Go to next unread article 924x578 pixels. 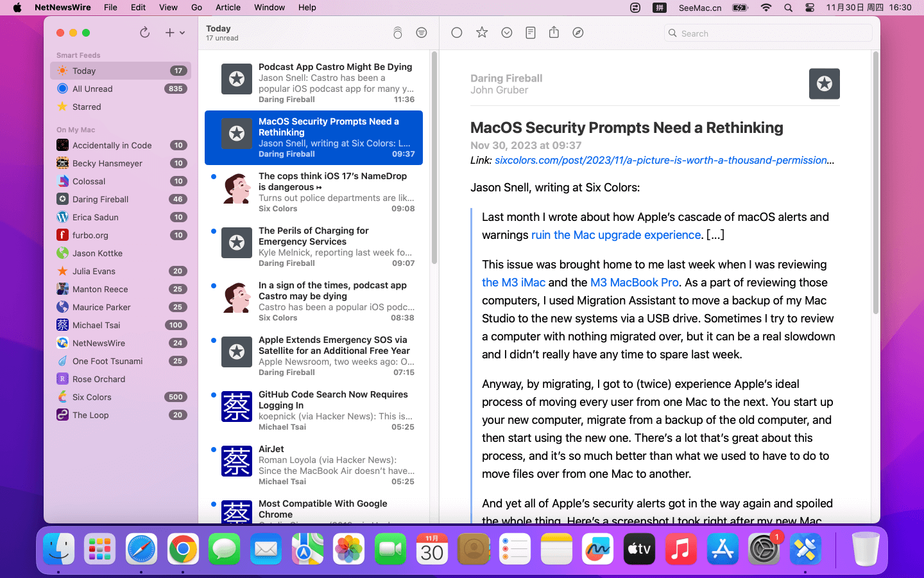507,33
